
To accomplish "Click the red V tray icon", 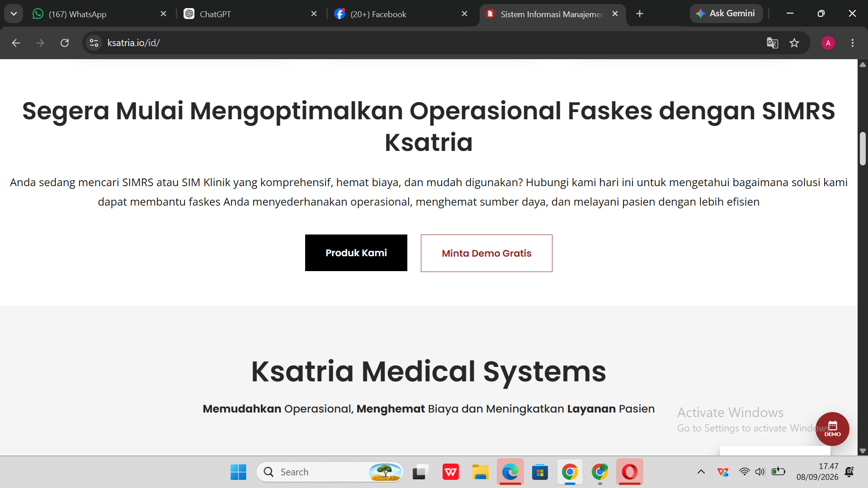I will (723, 472).
